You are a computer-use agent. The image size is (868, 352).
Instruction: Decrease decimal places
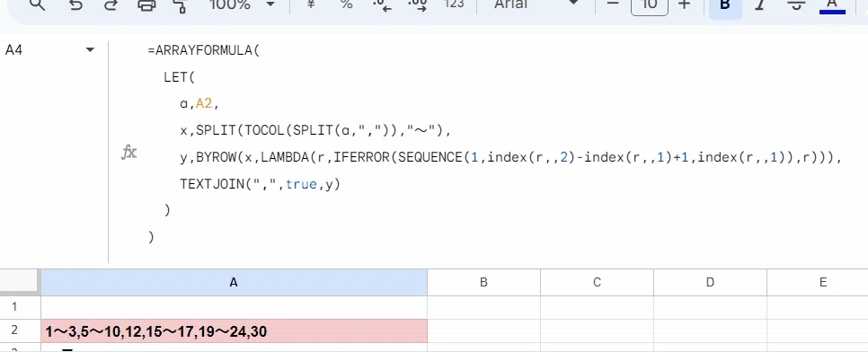[382, 5]
